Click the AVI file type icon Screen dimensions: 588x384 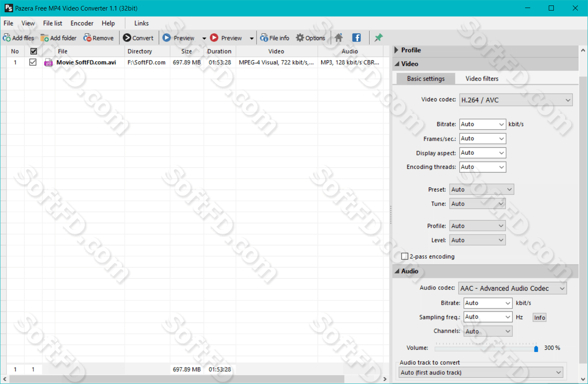point(48,62)
